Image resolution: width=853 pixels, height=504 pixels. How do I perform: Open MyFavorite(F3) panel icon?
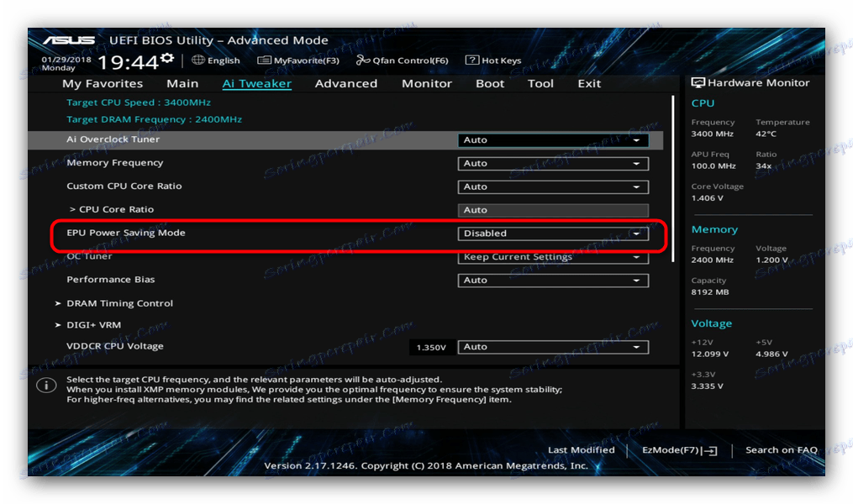[x=264, y=60]
